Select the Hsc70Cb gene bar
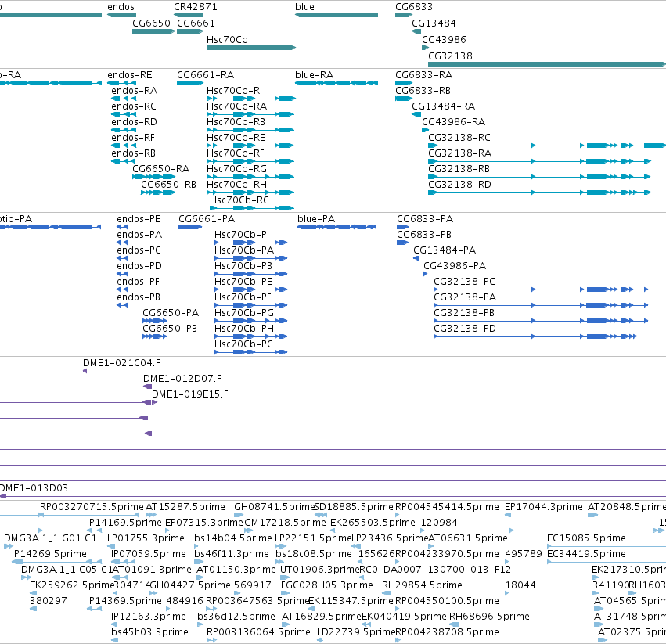Image resolution: width=666 pixels, height=644 pixels. coord(251,48)
